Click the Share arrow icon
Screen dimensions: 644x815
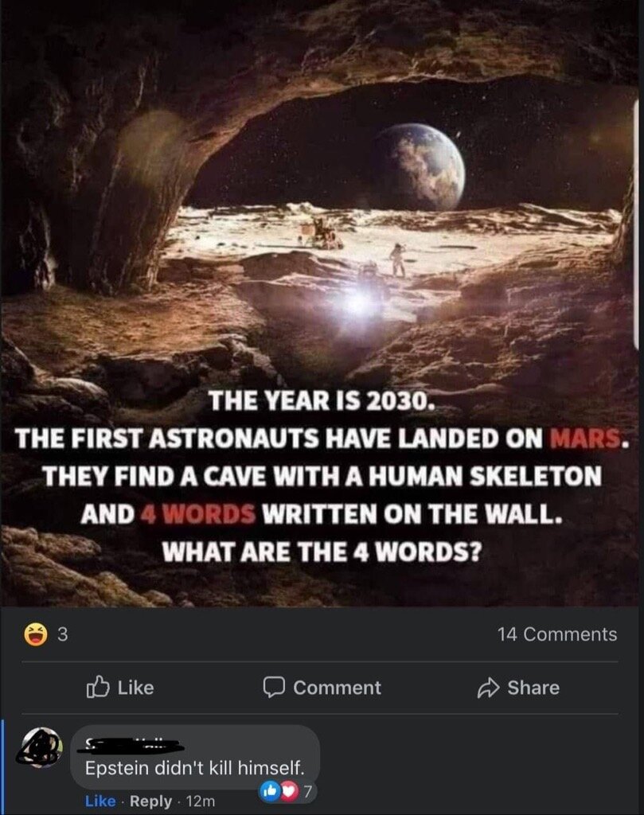pyautogui.click(x=488, y=688)
